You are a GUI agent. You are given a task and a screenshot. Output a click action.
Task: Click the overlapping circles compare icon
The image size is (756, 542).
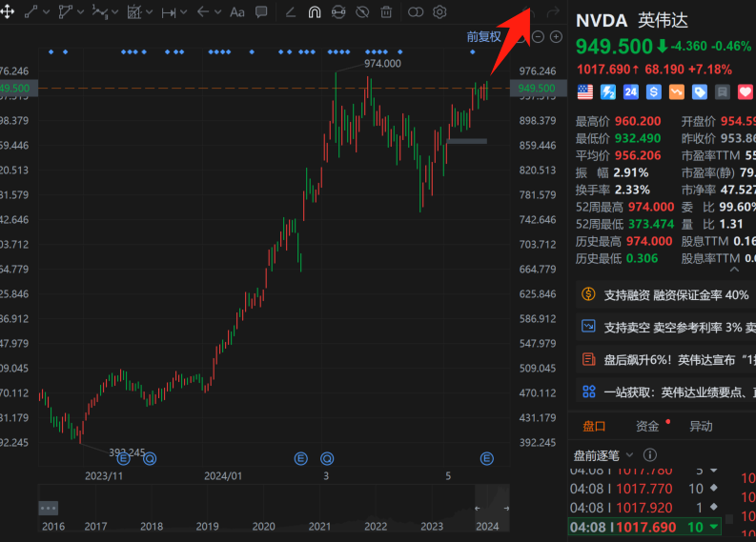[x=416, y=12]
